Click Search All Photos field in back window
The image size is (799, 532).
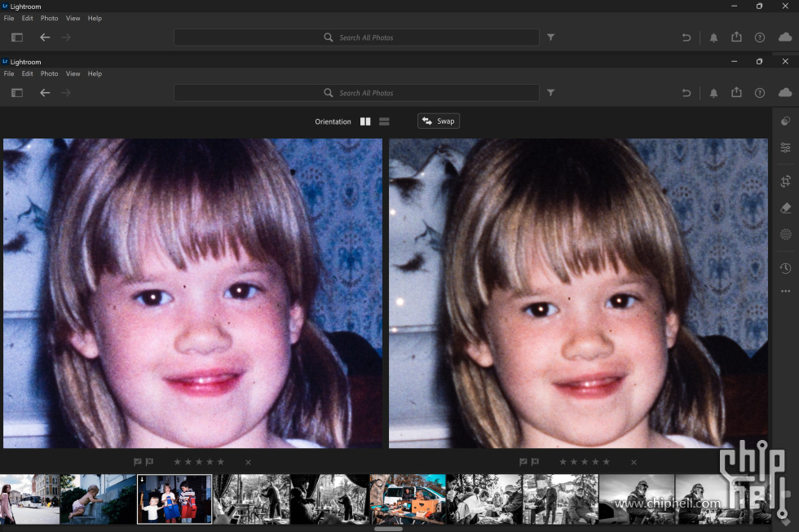(357, 37)
